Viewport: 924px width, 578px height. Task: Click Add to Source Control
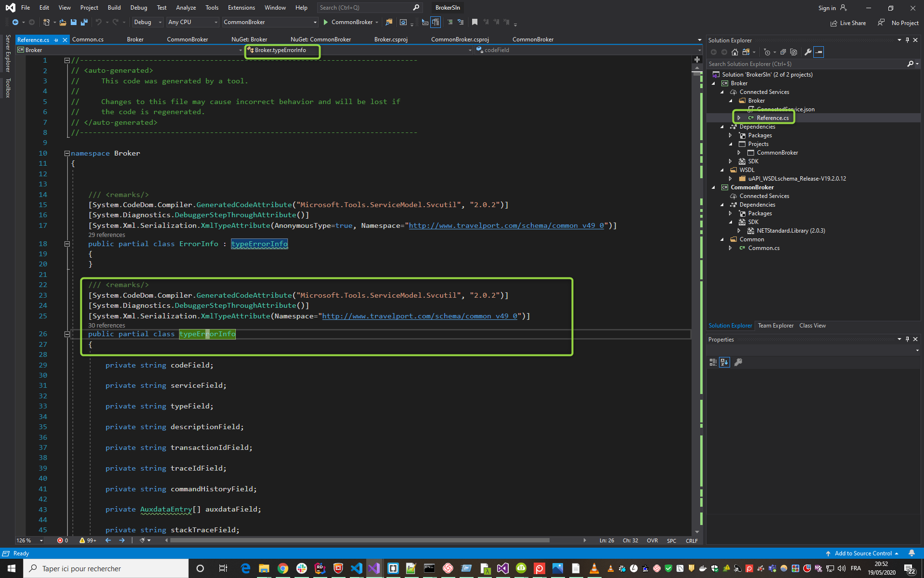[864, 553]
